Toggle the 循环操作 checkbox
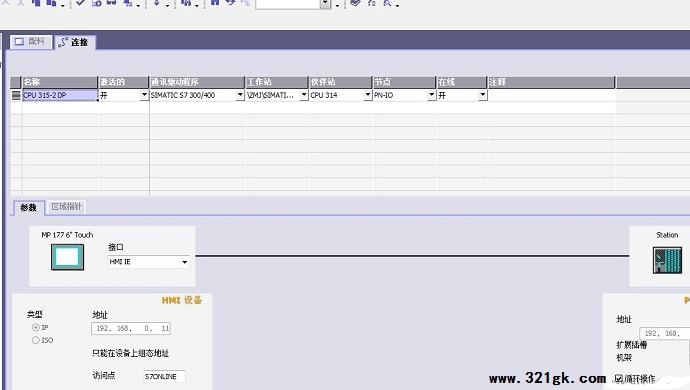Image resolution: width=690 pixels, height=390 pixels. click(x=619, y=379)
